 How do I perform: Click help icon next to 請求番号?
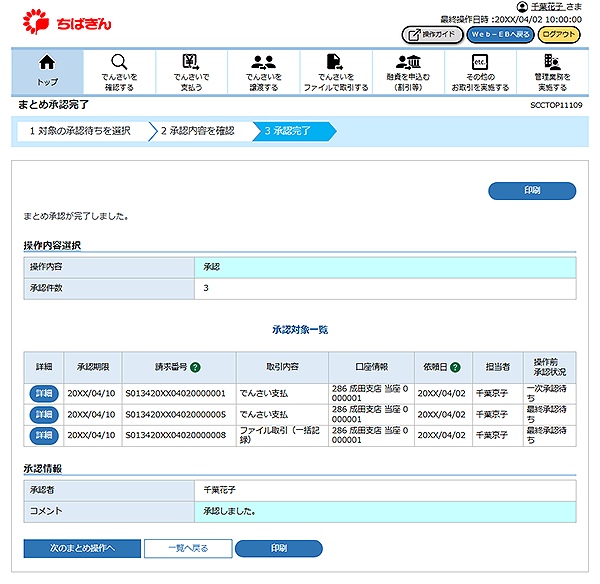(196, 367)
